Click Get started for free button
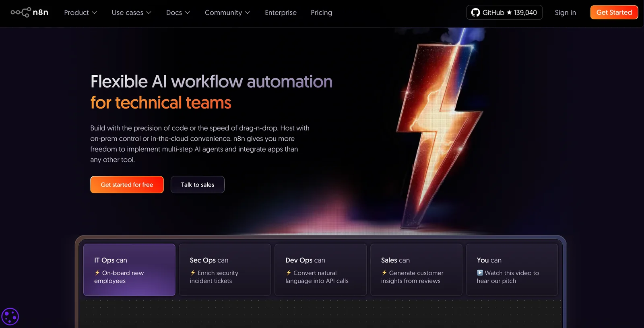The height and width of the screenshot is (328, 644). coord(127,184)
